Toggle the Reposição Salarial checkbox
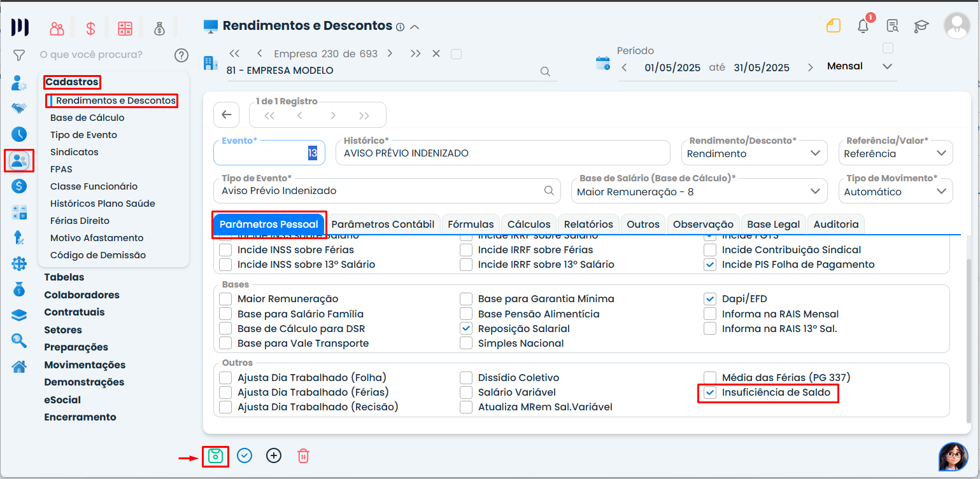Screen dimensions: 980x479 click(467, 329)
